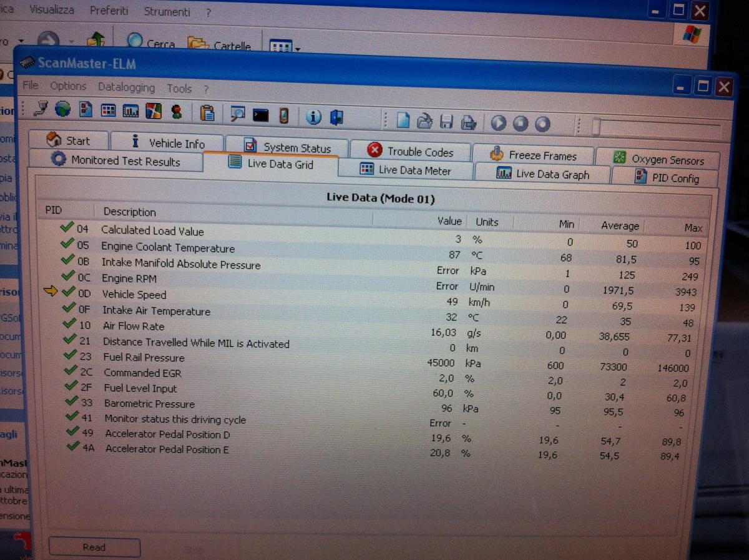This screenshot has height=560, width=749.
Task: Switch to the Trouble Codes tab
Action: coord(411,150)
